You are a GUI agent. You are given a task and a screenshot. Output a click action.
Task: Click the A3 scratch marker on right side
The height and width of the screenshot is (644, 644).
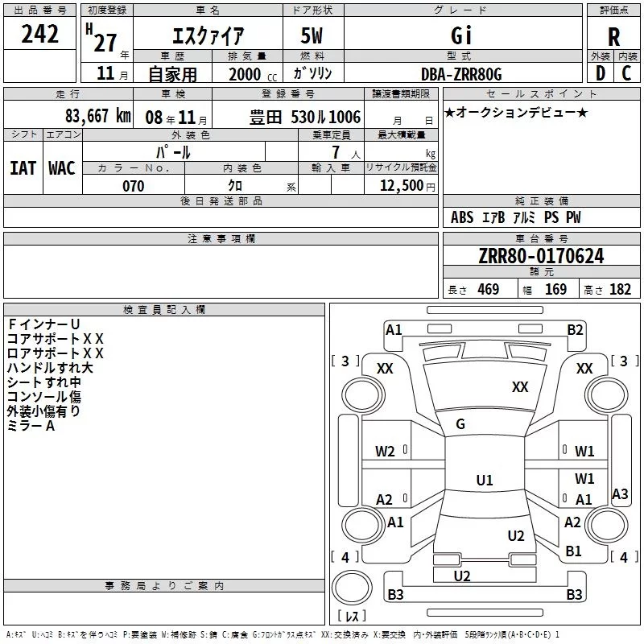[620, 494]
